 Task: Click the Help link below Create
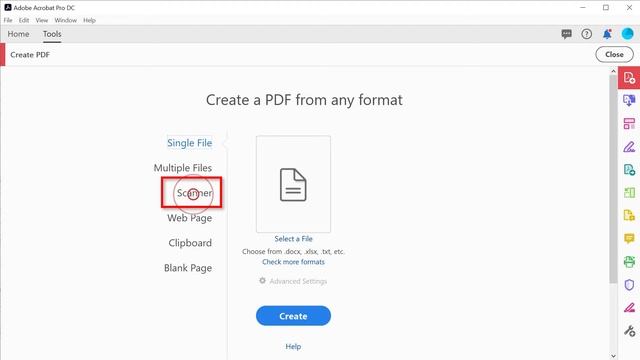[293, 347]
